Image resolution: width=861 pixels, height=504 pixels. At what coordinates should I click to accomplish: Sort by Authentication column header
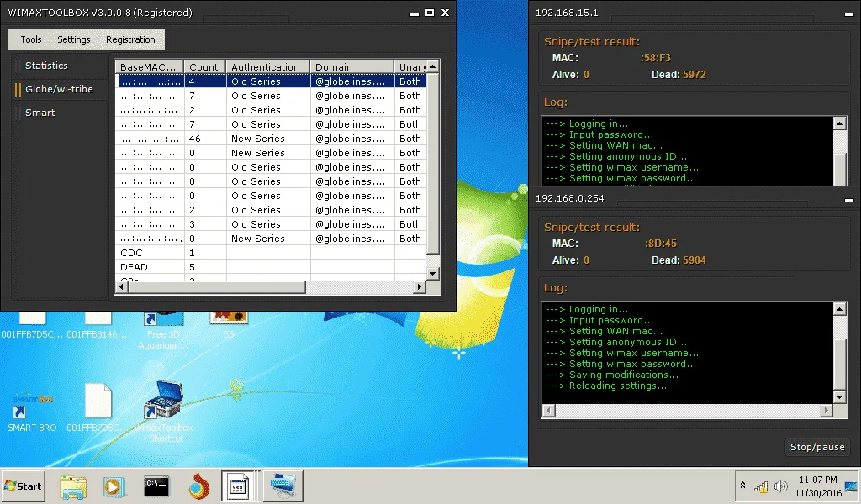point(268,67)
